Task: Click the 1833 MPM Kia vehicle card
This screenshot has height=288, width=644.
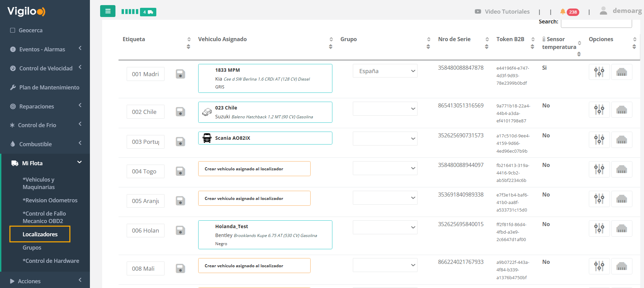Action: (265, 78)
